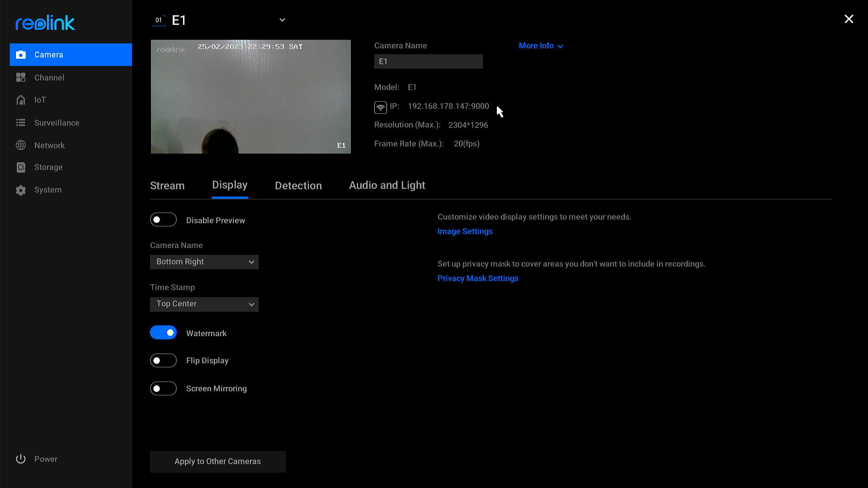This screenshot has height=488, width=868.
Task: Switch to the Detection tab
Action: coord(298,185)
